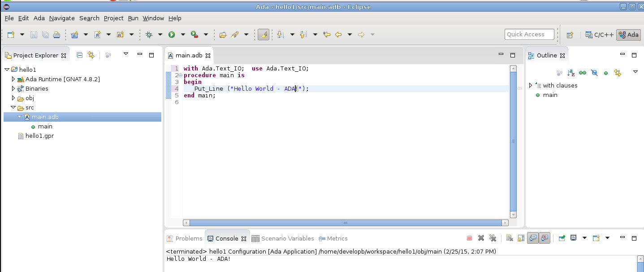The image size is (644, 272).
Task: Click the Pin Console icon
Action: (562, 238)
